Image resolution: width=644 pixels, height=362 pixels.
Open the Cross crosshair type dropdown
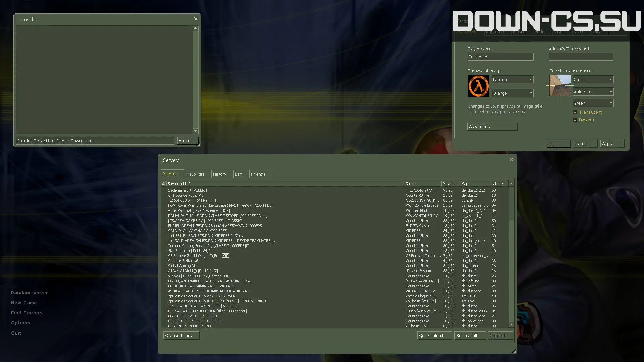click(x=593, y=79)
